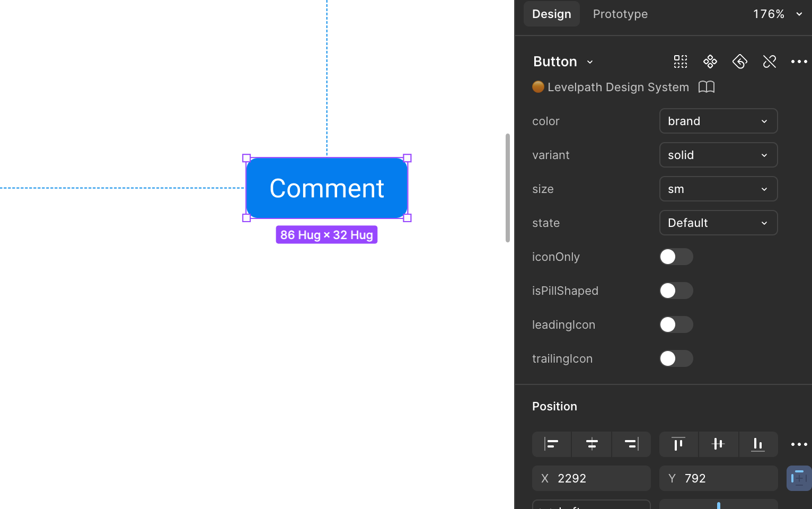Viewport: 812px width, 509px height.
Task: Open the state dropdown set to Default
Action: click(x=719, y=223)
